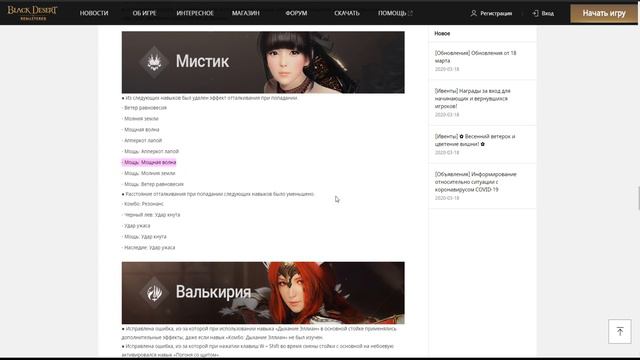Click the 'Мощь: Молния земли' line

(x=149, y=173)
